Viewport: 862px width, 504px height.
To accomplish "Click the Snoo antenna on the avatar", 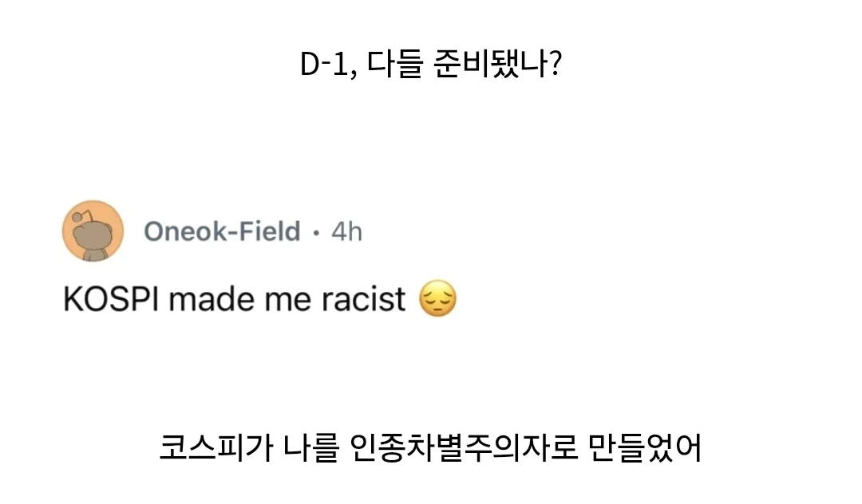I will click(81, 215).
